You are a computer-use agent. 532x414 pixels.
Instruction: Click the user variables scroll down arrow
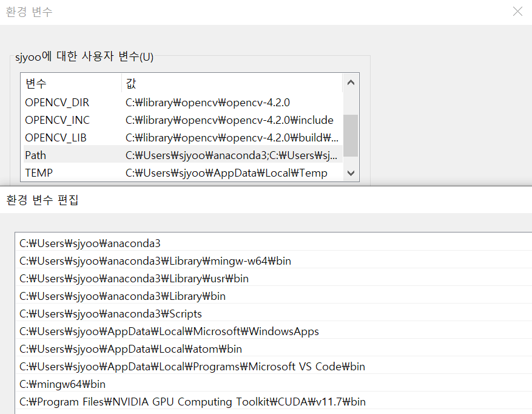[x=351, y=173]
